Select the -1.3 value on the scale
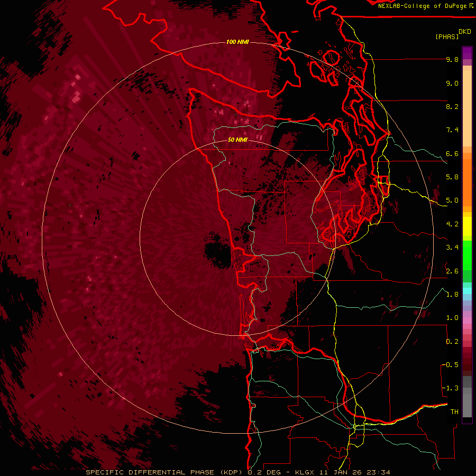476x476 pixels. [x=450, y=388]
